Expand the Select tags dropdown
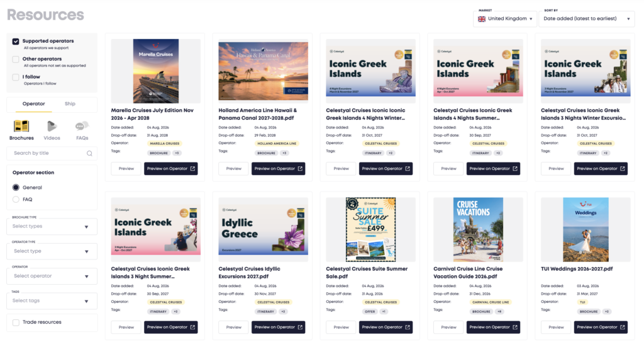 pyautogui.click(x=52, y=301)
